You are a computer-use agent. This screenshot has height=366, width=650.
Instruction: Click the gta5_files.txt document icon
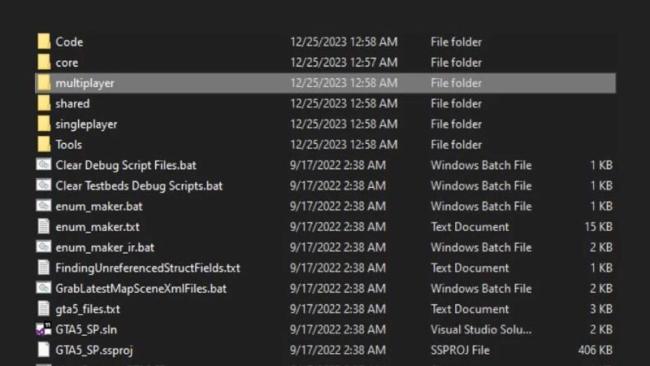click(44, 309)
